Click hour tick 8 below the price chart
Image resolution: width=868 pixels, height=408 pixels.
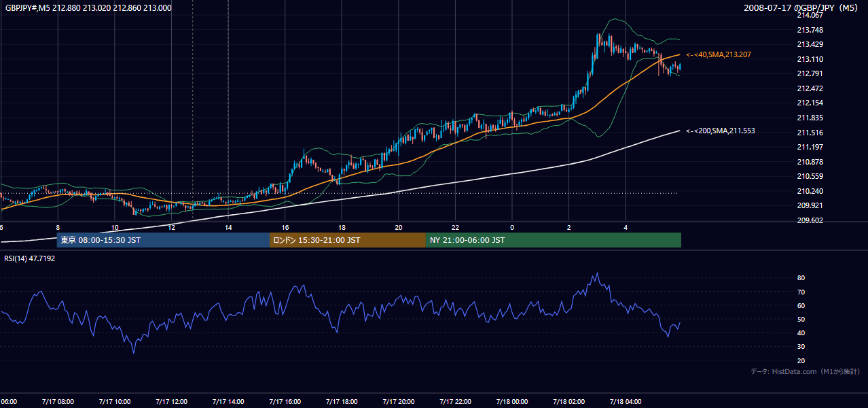tap(58, 228)
